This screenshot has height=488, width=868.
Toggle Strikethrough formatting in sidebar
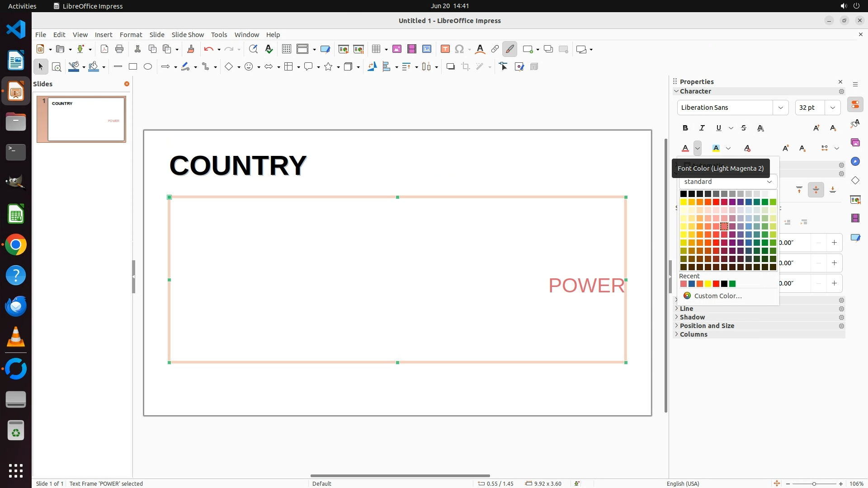tap(744, 128)
